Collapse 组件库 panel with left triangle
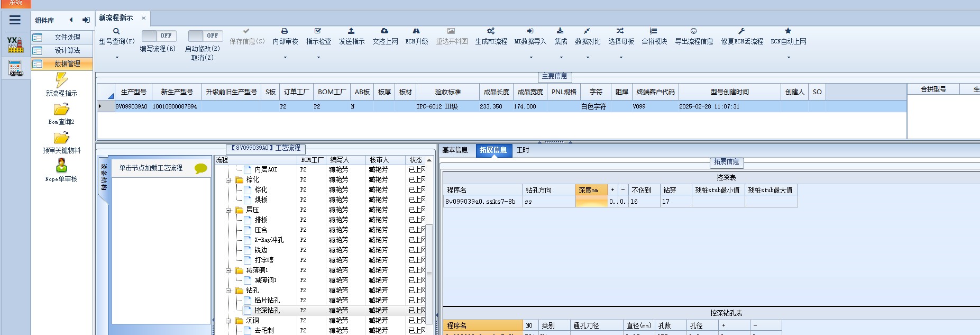The image size is (980, 335). coord(71,20)
